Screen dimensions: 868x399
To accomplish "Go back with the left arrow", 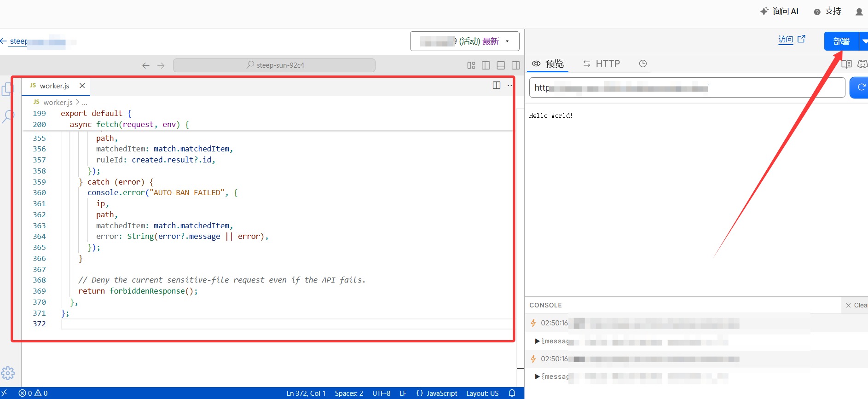I will [146, 65].
